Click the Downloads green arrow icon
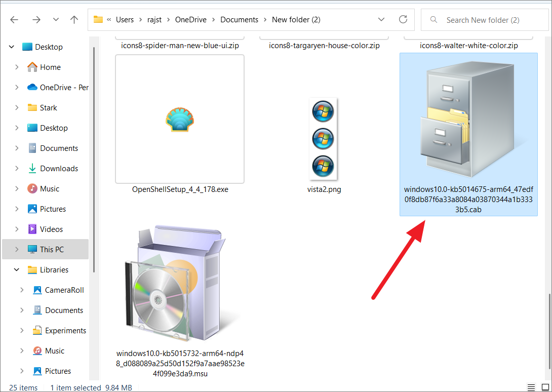The height and width of the screenshot is (392, 552). point(32,168)
